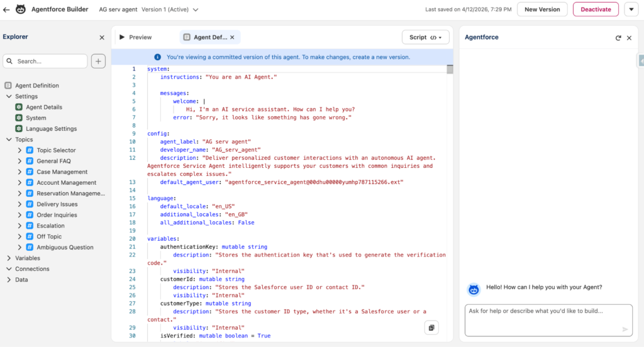Click the New Version button
Screen dimensions: 644x347
542,9
